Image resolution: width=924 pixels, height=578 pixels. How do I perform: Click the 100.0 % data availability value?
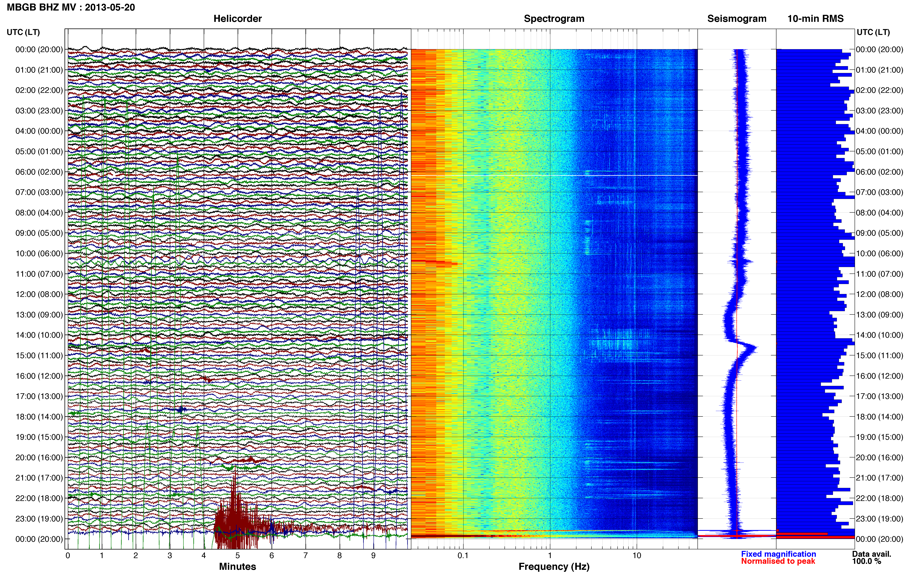click(867, 561)
